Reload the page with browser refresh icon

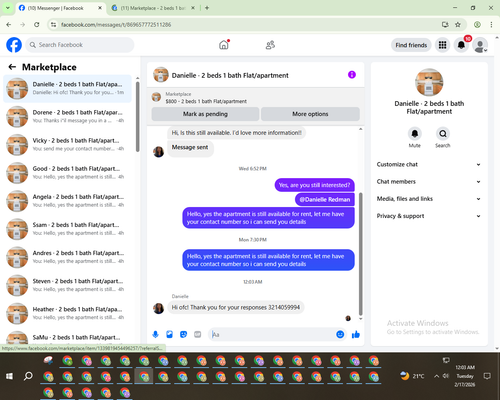37,25
